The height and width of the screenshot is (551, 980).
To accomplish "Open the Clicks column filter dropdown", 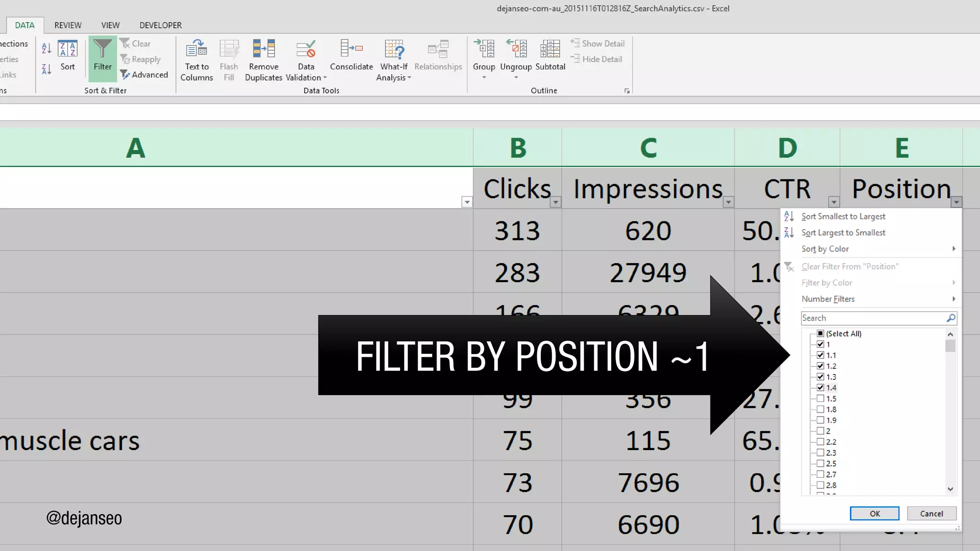I will point(556,202).
